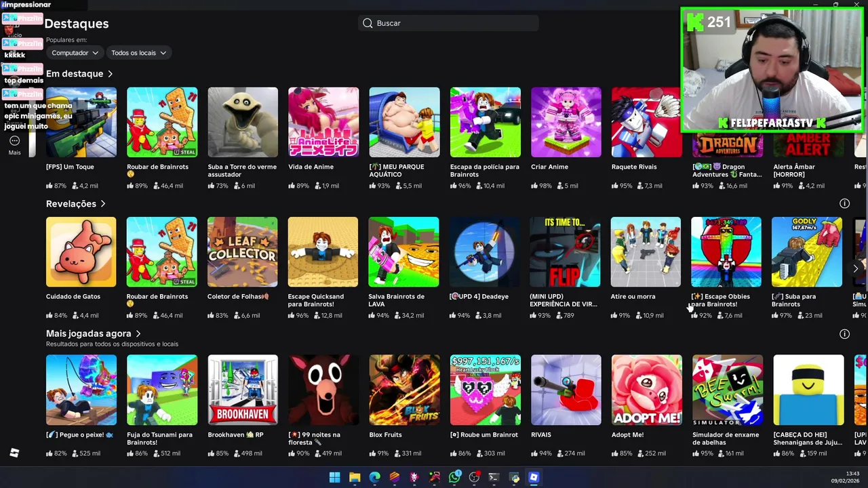
Task: Open the Coletor de Folhas game
Action: pyautogui.click(x=243, y=252)
